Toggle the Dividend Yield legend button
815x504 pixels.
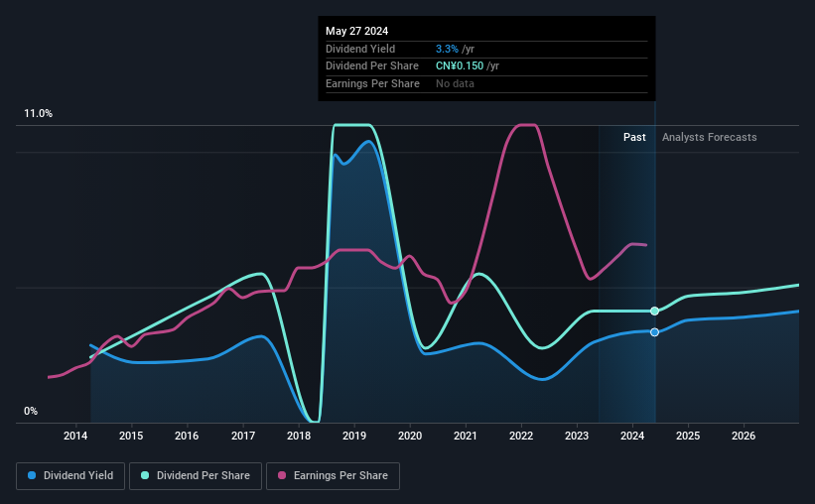(70, 476)
